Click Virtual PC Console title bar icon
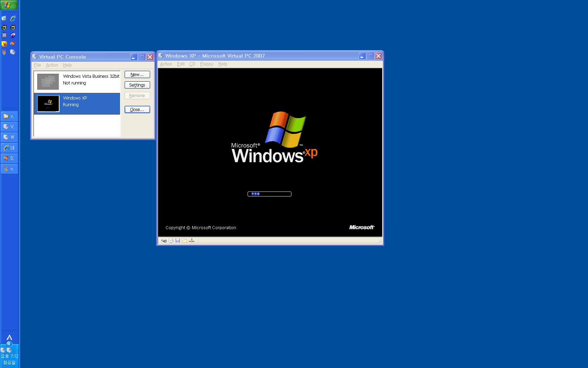Screen dimensions: 588x368 pyautogui.click(x=35, y=57)
